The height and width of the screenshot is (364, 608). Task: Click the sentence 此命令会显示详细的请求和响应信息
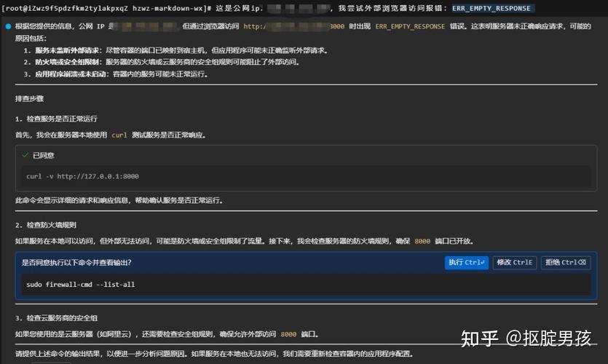(119, 200)
